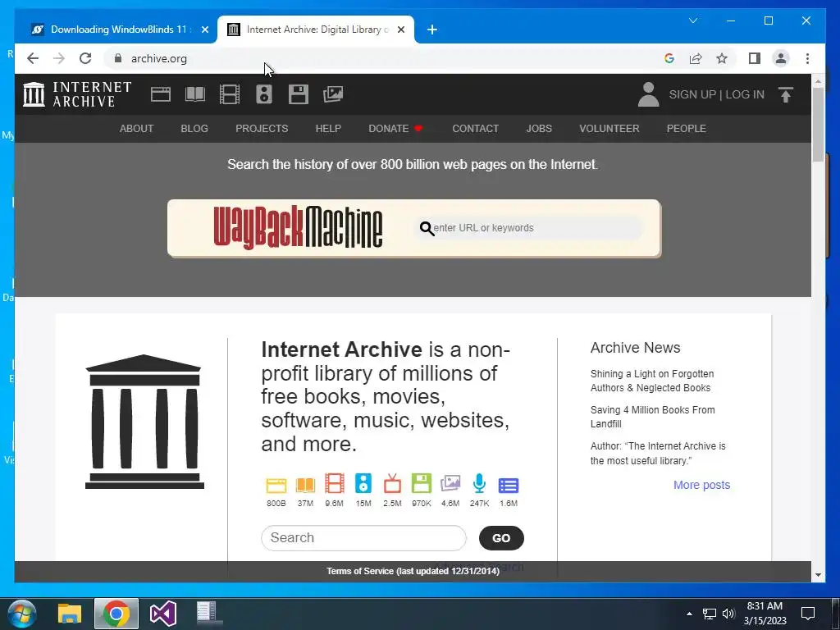Screen dimensions: 840x630
Task: Open Visual Studio from the taskbar
Action: (163, 614)
